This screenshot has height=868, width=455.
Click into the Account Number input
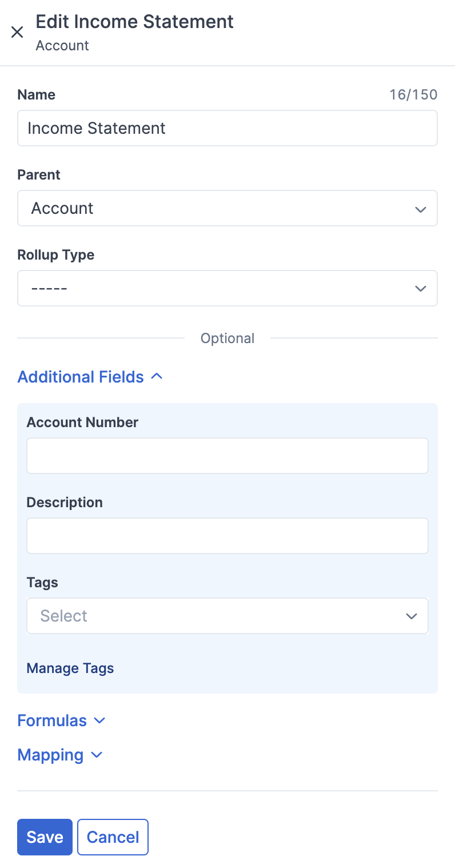pyautogui.click(x=227, y=456)
